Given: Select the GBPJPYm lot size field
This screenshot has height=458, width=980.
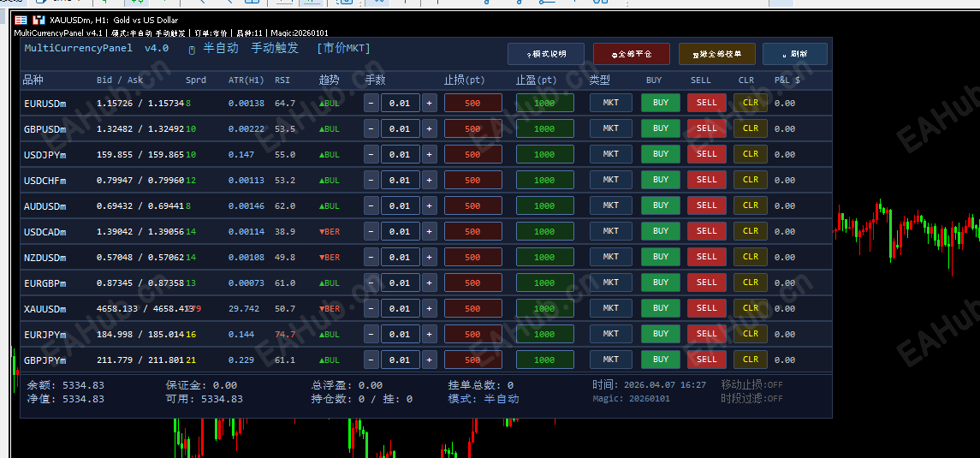Looking at the screenshot, I should [x=400, y=360].
